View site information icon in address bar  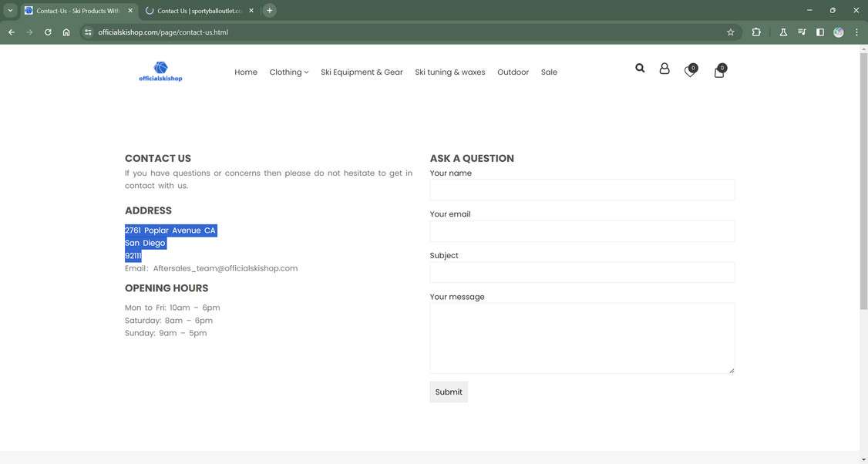click(88, 32)
